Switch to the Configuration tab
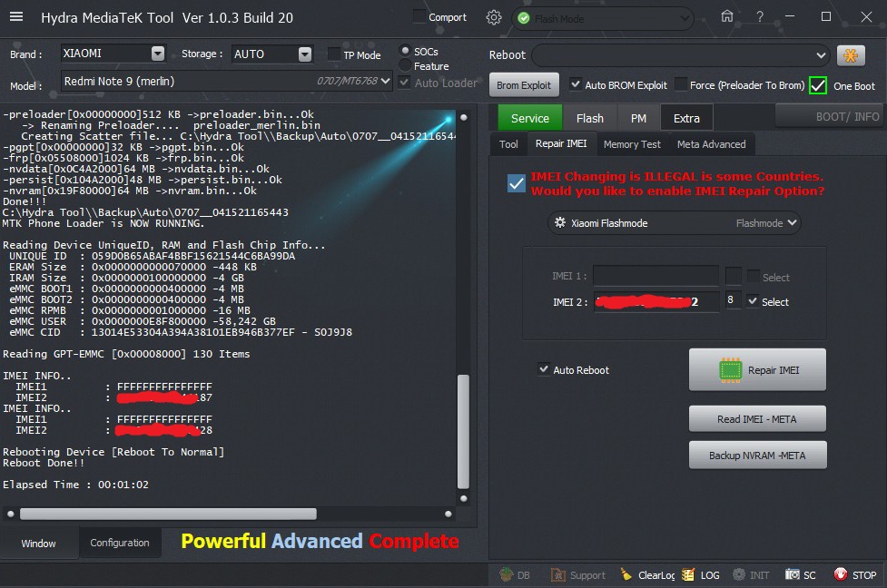 click(120, 543)
